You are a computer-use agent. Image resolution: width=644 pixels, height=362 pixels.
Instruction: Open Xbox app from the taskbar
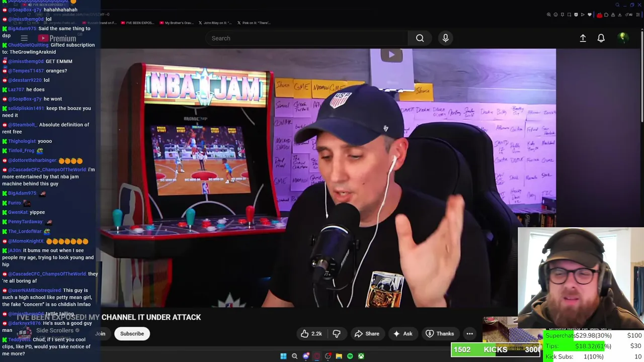pos(361,356)
